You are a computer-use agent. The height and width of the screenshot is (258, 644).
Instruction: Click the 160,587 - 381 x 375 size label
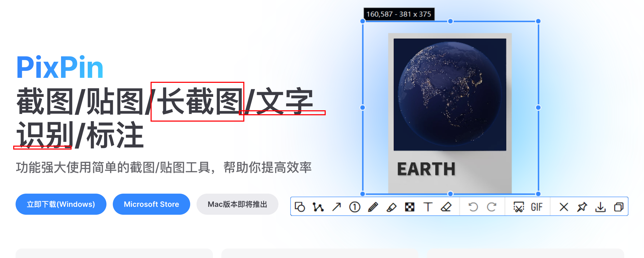point(399,14)
